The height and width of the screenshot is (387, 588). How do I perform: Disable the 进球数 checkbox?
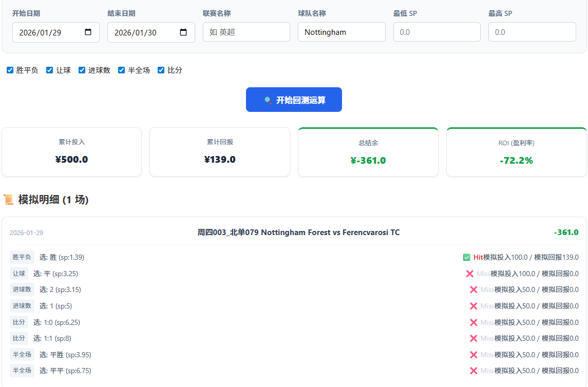(82, 70)
